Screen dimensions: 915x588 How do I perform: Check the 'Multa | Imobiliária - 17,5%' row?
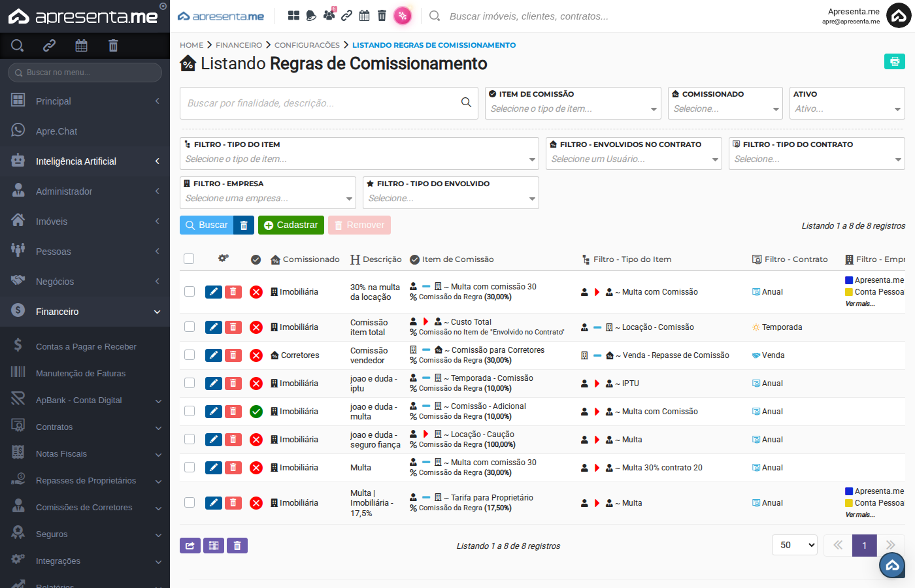tap(190, 502)
